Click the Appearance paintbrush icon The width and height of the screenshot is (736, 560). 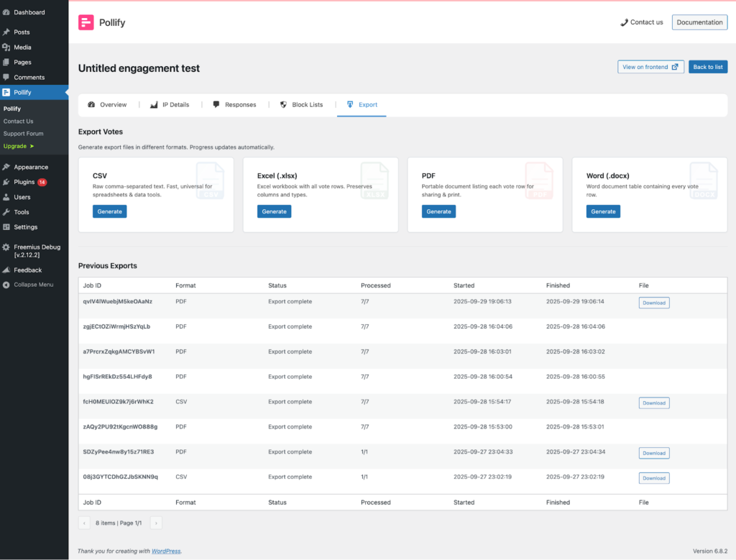pyautogui.click(x=6, y=167)
